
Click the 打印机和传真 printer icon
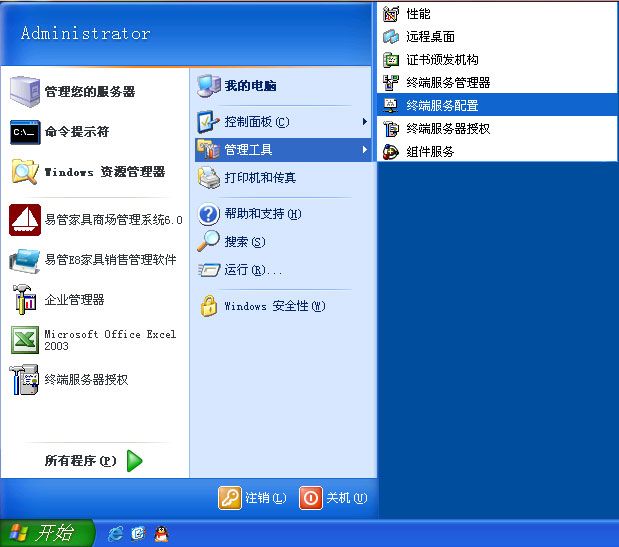[x=209, y=178]
